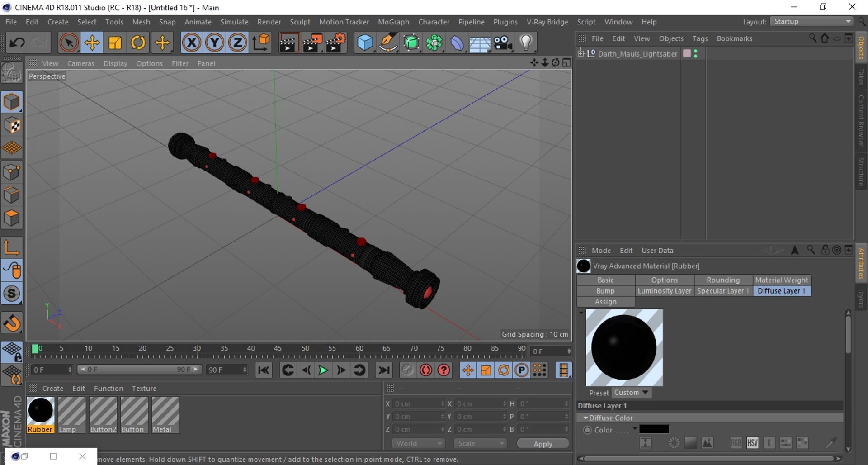Screen dimensions: 868x465
Task: Toggle Y axis lock
Action: point(215,43)
